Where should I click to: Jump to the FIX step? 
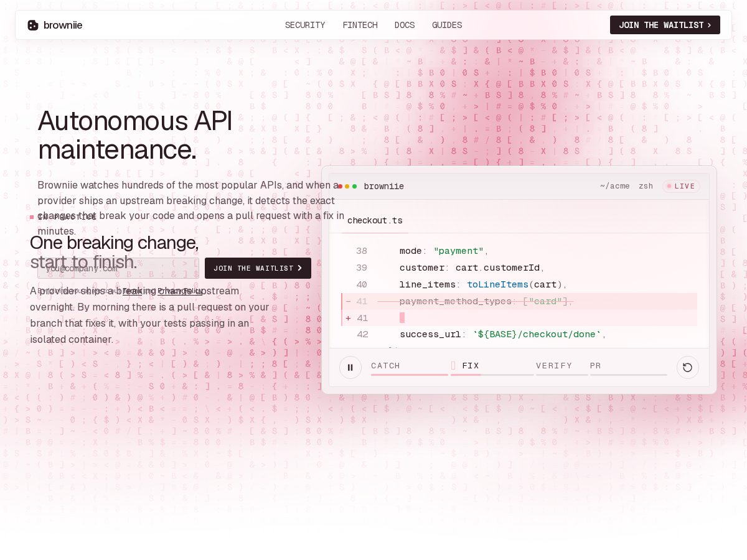(x=492, y=367)
